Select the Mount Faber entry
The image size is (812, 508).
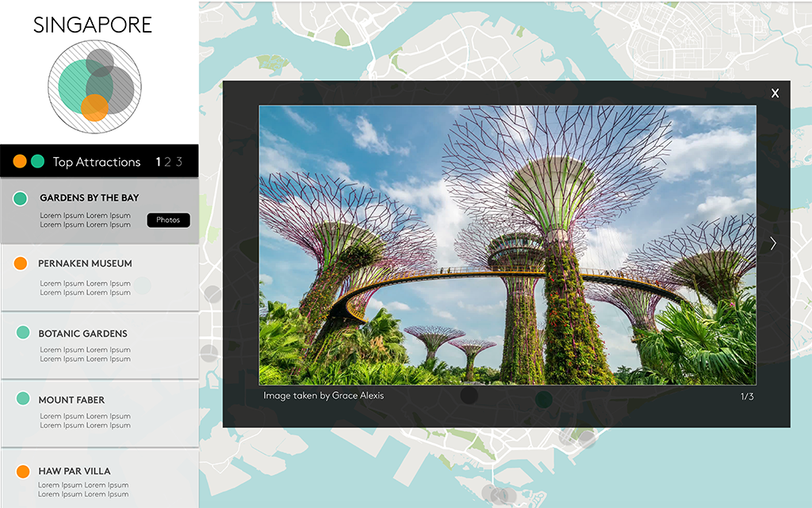99,413
